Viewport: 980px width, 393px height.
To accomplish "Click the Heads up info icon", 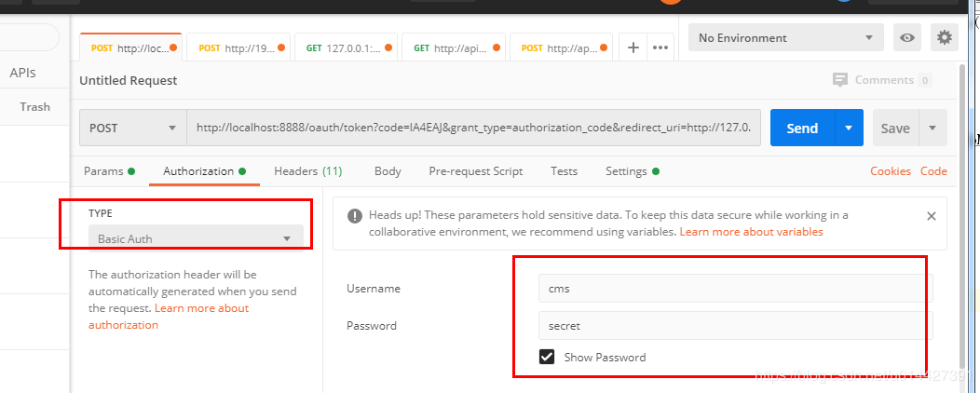I will tap(355, 215).
